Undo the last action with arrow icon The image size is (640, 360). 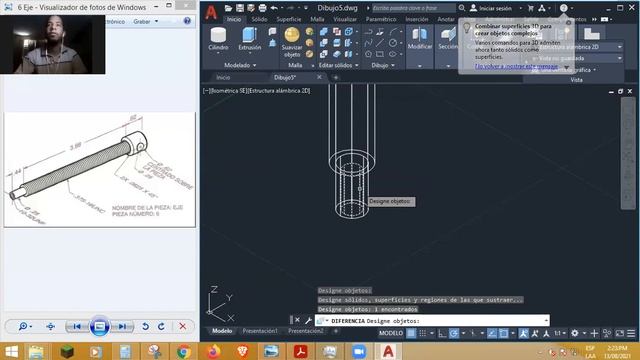pos(274,8)
